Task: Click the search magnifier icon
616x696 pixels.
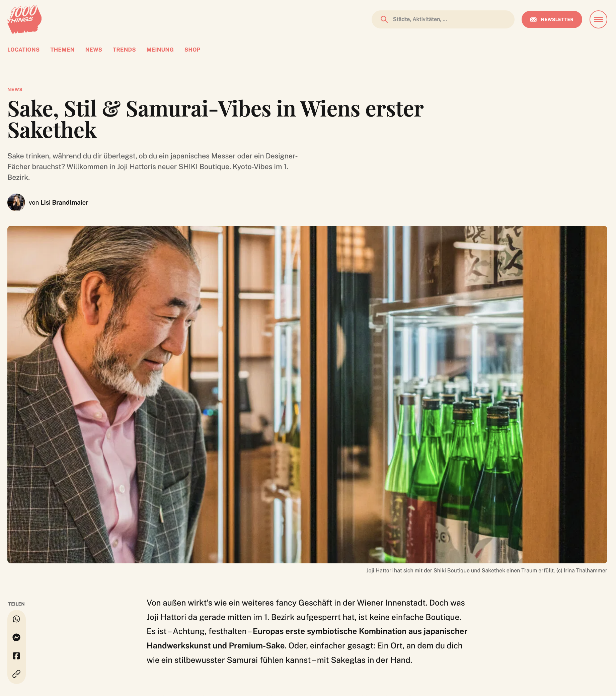Action: (x=384, y=19)
